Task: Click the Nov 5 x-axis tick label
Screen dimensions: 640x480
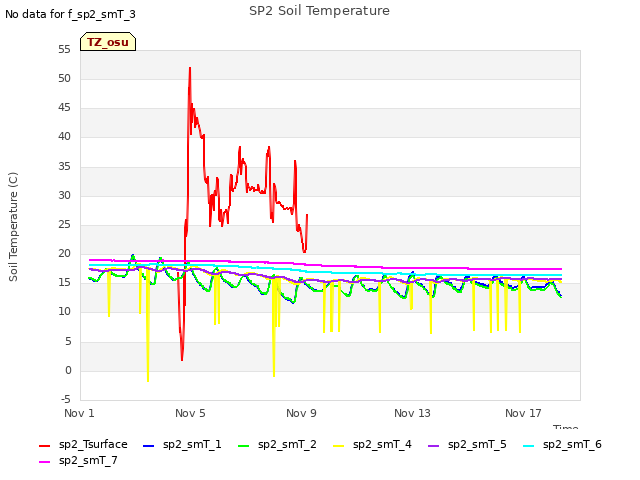Action: pyautogui.click(x=190, y=413)
